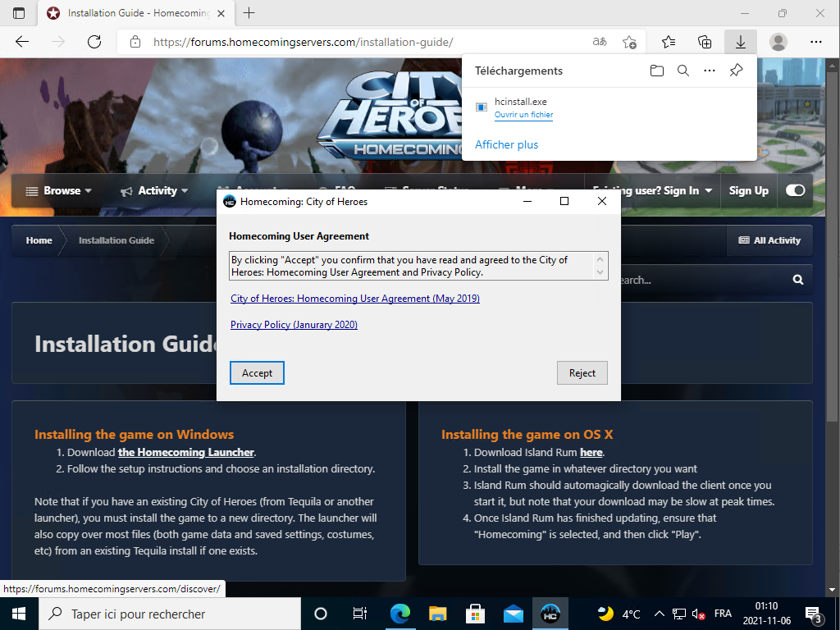Viewport: 840px width, 630px height.
Task: Click Afficher plus in downloads
Action: pos(506,144)
